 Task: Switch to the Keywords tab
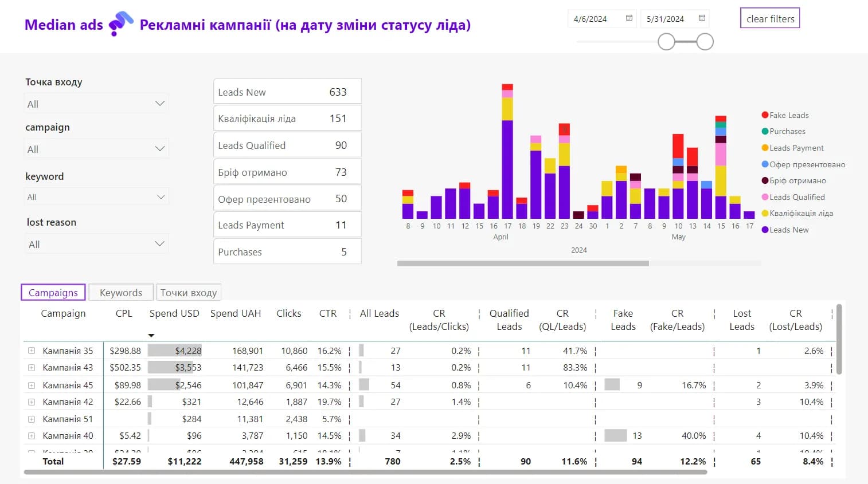[x=121, y=293]
